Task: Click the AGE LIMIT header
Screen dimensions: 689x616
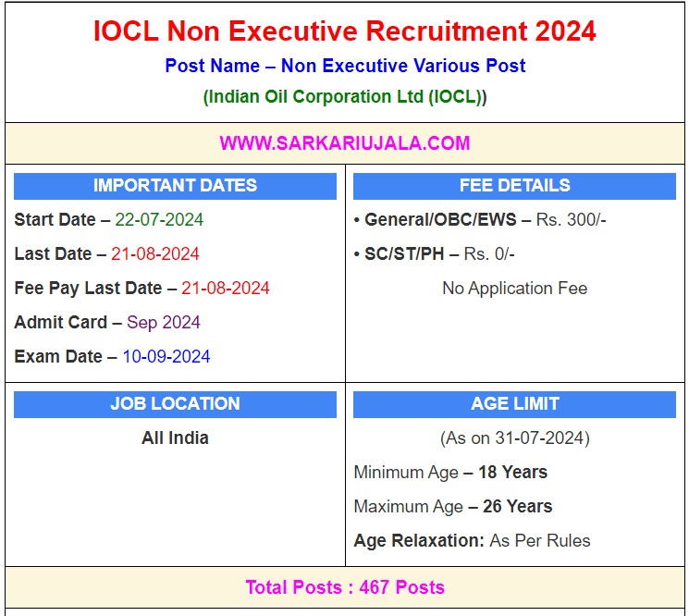Action: click(x=514, y=404)
